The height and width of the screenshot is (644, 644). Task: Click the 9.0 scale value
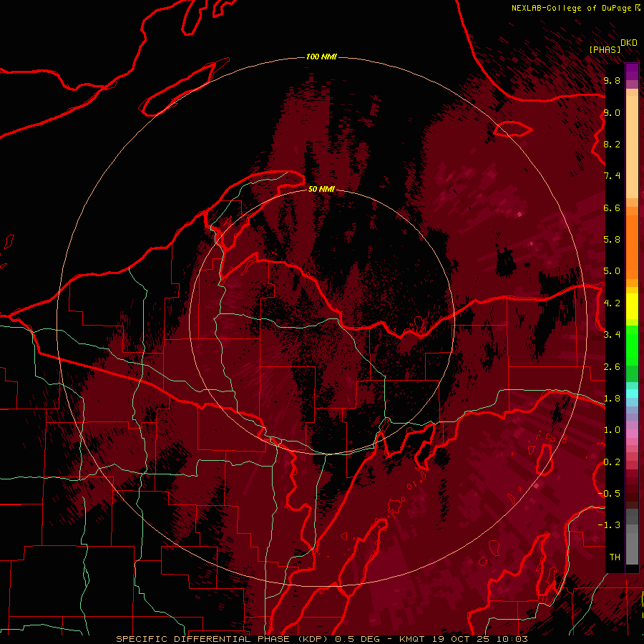click(x=612, y=112)
